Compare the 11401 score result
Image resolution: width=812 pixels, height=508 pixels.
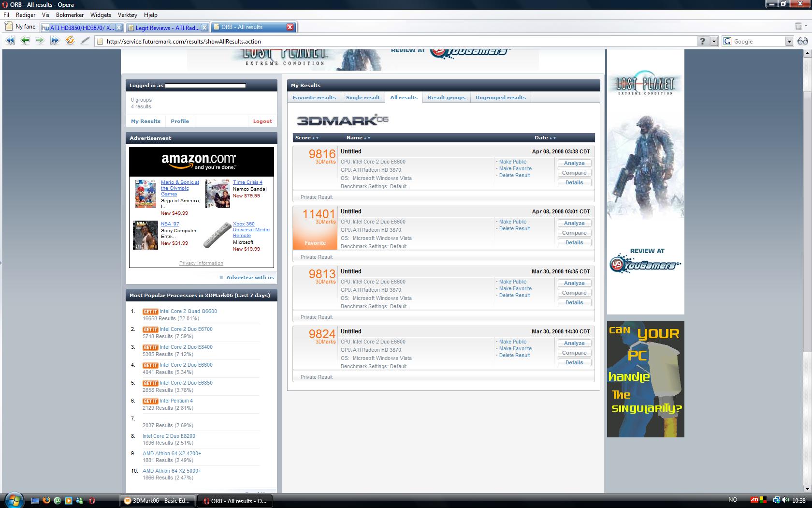(x=574, y=233)
